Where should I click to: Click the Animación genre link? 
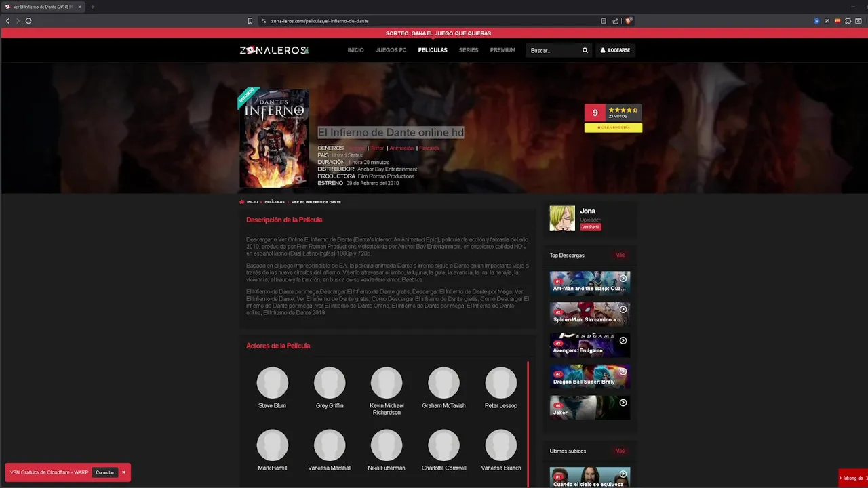(401, 148)
